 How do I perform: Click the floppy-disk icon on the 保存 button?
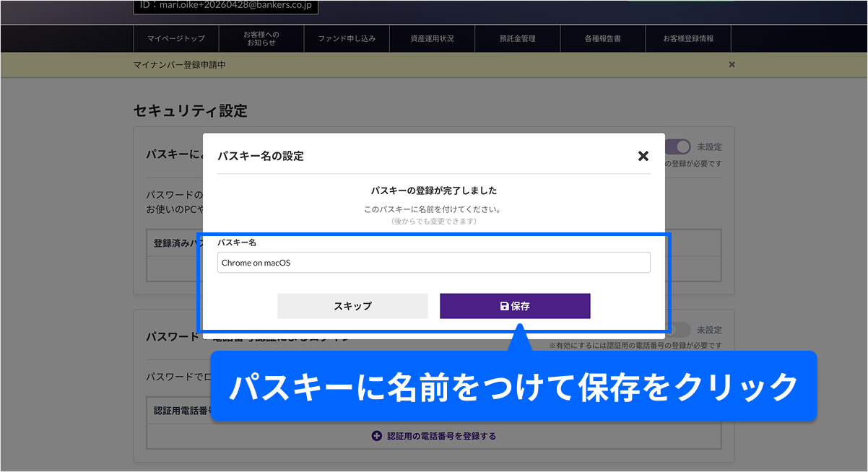click(x=504, y=306)
